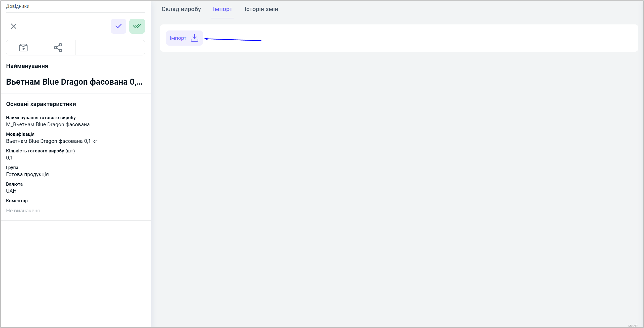Switch to the Склад виробу tab
This screenshot has height=328, width=644.
point(181,9)
